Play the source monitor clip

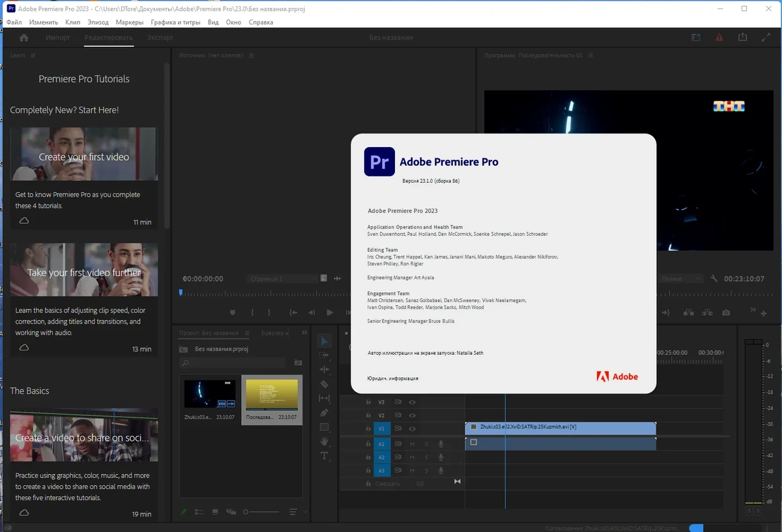pos(330,313)
